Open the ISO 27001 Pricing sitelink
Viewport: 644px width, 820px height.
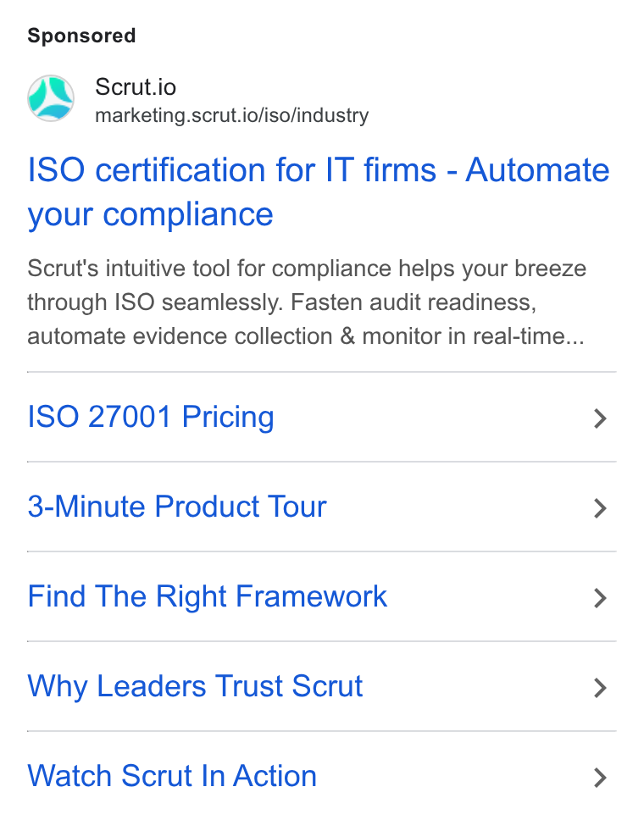tap(151, 418)
